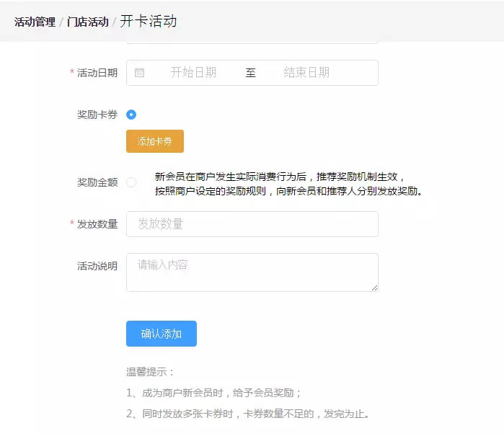504x436 pixels.
Task: Click into the 活动说明 text area
Action: pyautogui.click(x=252, y=272)
